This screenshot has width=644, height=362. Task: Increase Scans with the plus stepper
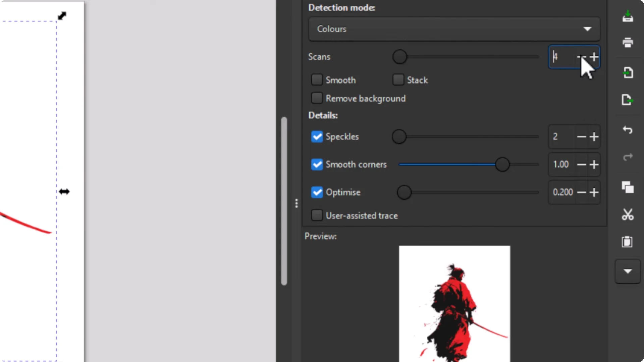click(x=594, y=57)
